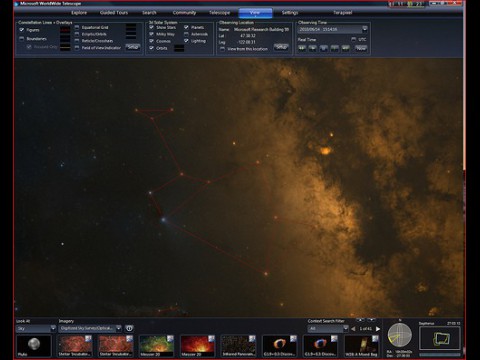Open the Guided Tours tab
480x360 pixels.
pyautogui.click(x=114, y=13)
